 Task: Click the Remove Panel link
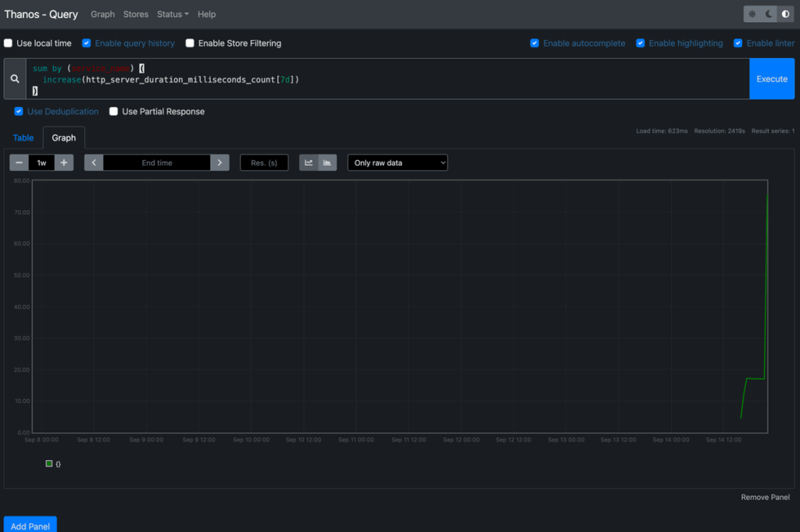point(765,498)
